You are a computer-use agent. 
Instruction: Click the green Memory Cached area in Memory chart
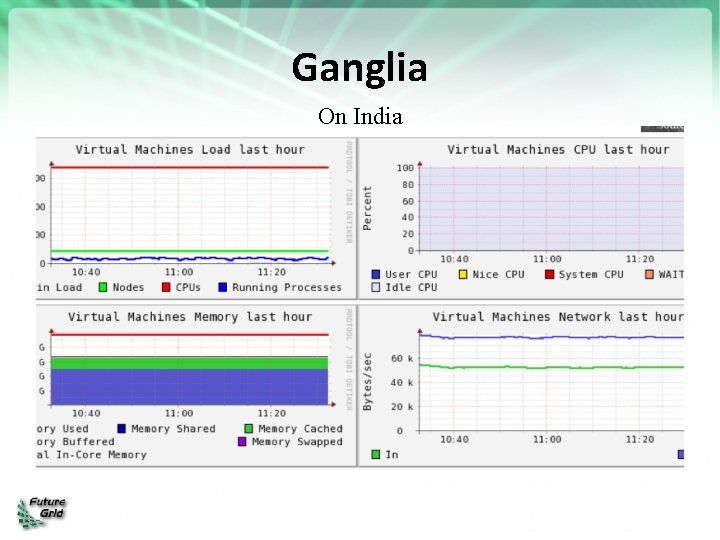(189, 363)
